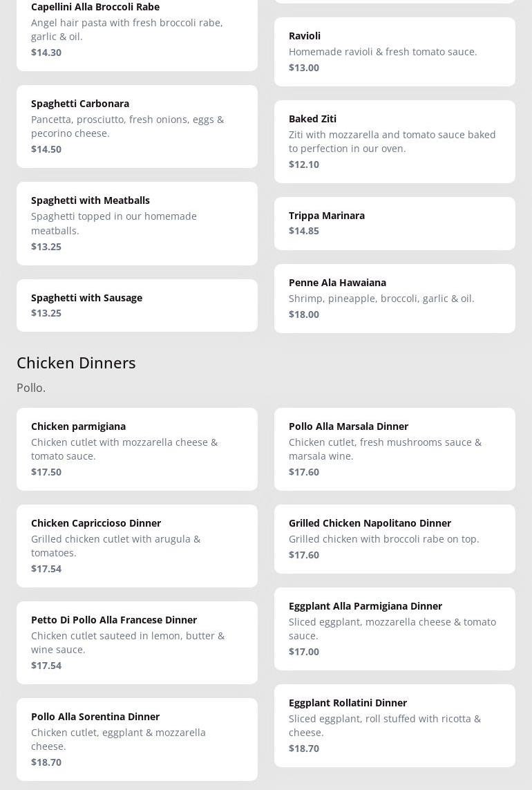The width and height of the screenshot is (532, 790).
Task: Open the Eggplant Rollatini Dinner card
Action: click(395, 726)
